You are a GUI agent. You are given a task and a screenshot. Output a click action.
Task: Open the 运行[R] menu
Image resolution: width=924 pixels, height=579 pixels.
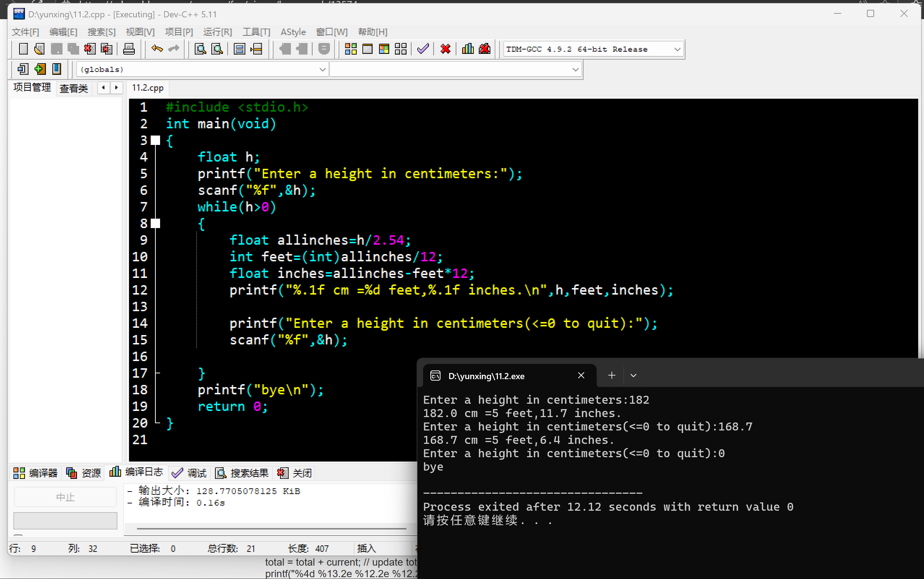pyautogui.click(x=217, y=32)
